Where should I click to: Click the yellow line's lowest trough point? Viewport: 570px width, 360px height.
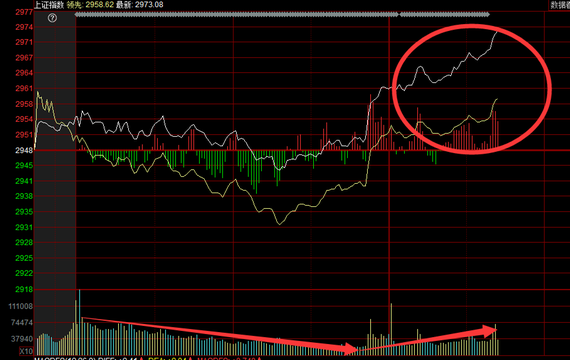280,224
